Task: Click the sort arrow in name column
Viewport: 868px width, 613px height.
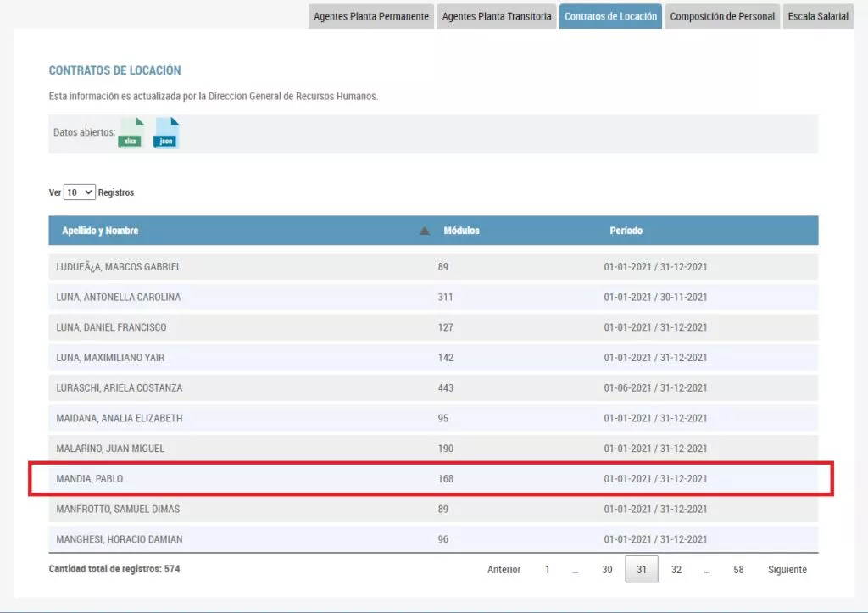Action: click(425, 231)
